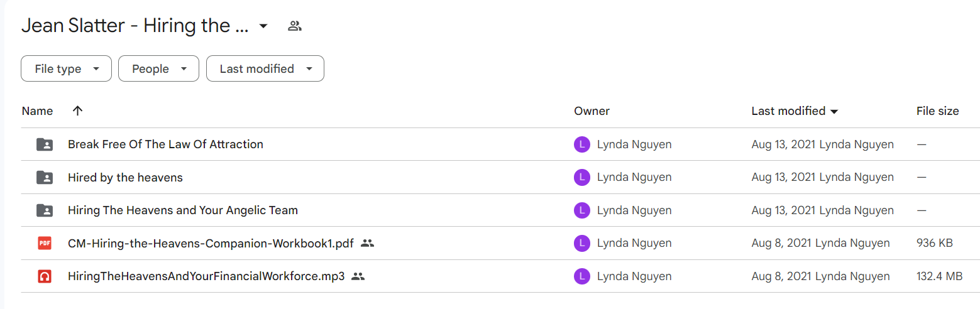Select HiringTheHeavensAndYourFinancialWorkforce.mp3 file name

206,276
